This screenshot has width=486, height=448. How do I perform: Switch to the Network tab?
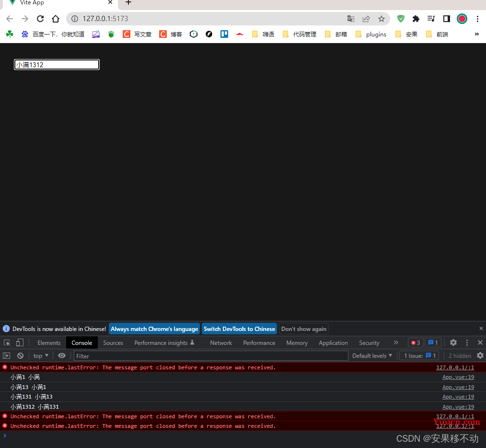221,343
